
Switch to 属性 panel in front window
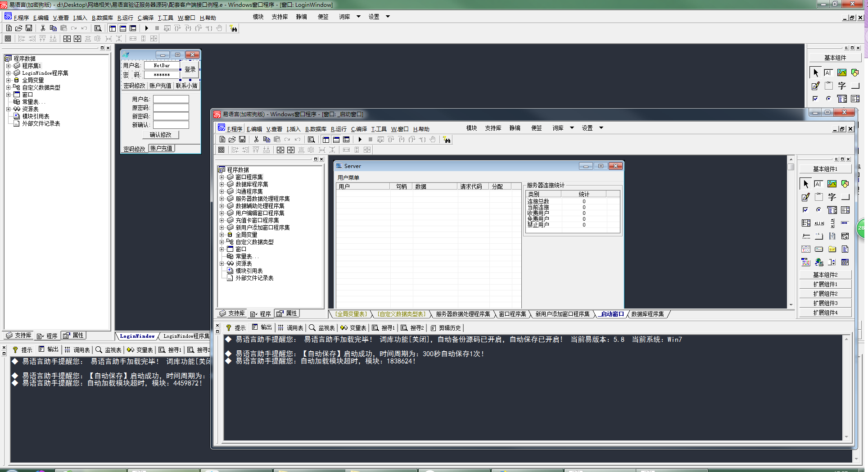pyautogui.click(x=287, y=313)
